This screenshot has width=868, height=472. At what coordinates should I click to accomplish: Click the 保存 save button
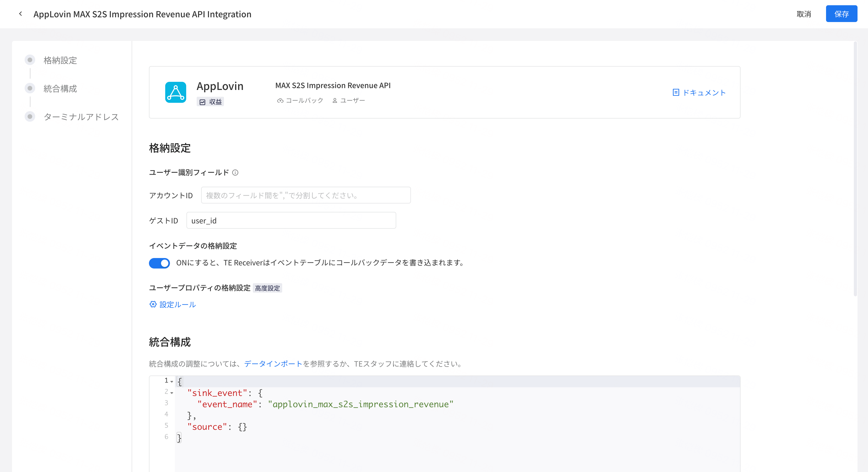point(841,14)
